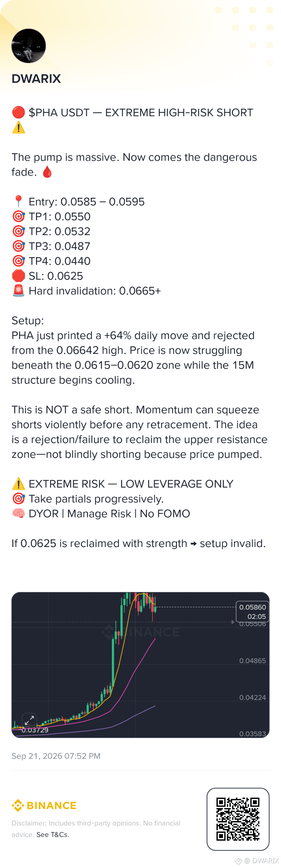
Task: Click the stop sign icon beside SL
Action: coord(18,276)
